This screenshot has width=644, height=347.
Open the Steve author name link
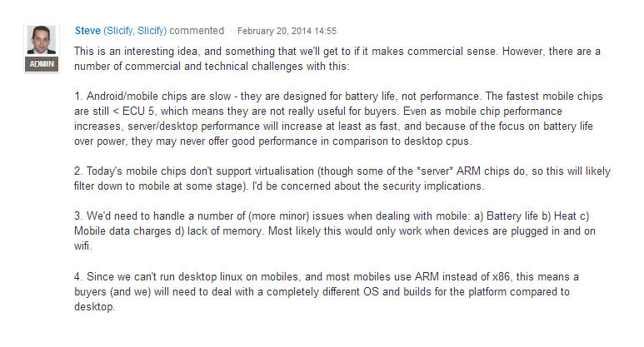click(x=87, y=31)
